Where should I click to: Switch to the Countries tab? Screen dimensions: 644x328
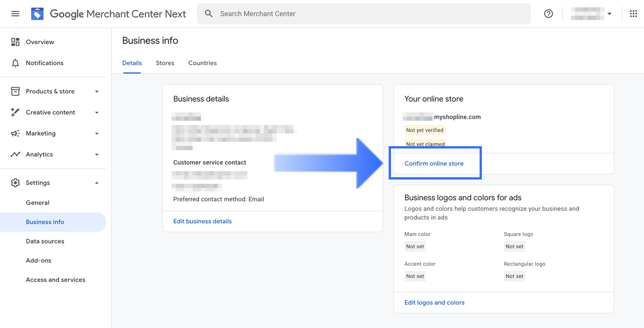click(202, 63)
